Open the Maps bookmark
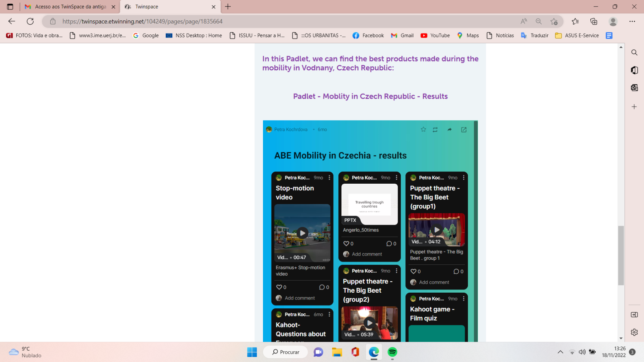 point(468,35)
